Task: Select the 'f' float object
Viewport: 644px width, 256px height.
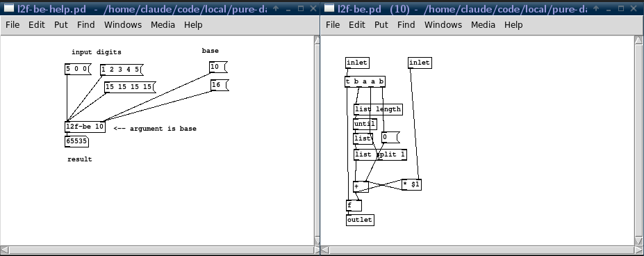Action: 354,205
